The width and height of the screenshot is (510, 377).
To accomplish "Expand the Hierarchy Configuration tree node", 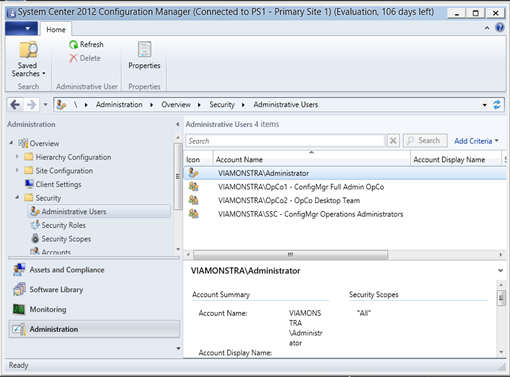I will pos(17,156).
